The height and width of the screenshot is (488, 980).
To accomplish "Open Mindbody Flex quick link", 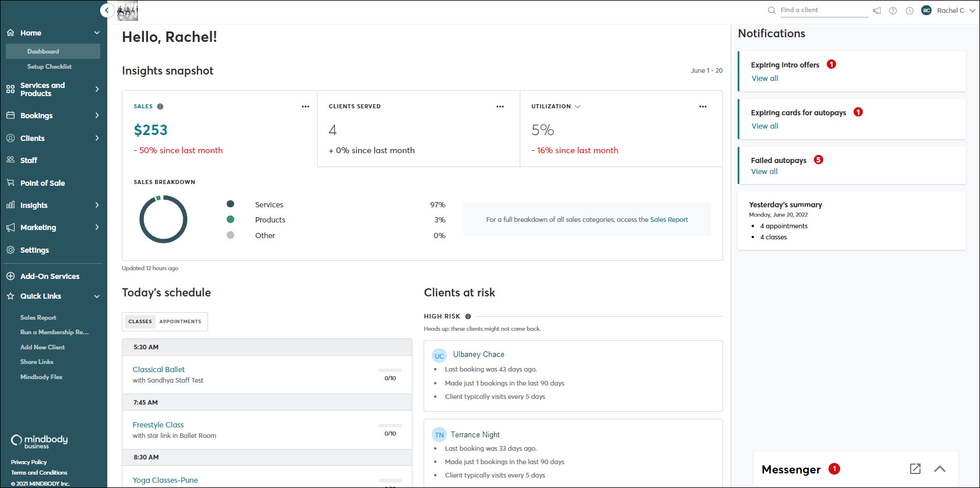I will [41, 377].
